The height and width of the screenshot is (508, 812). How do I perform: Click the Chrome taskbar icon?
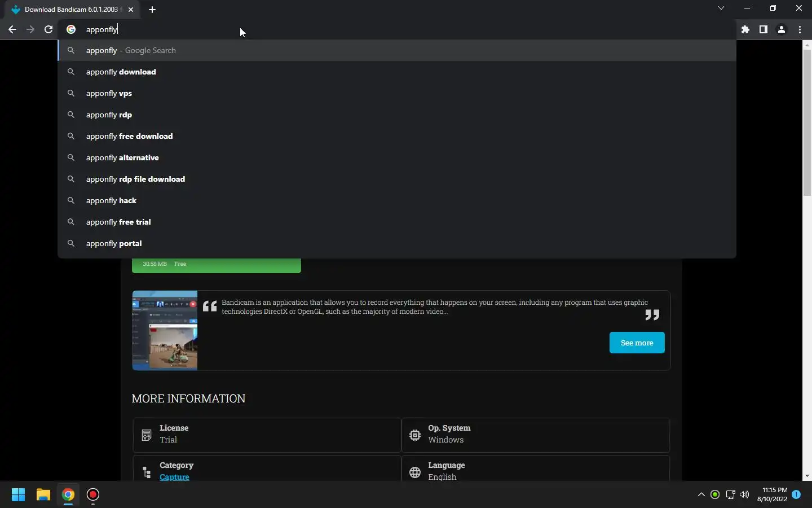coord(68,494)
